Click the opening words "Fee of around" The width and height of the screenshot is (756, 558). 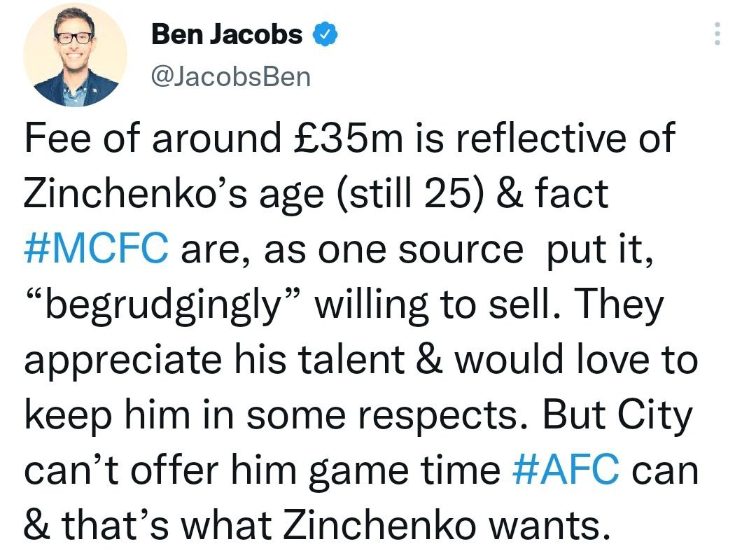point(149,140)
